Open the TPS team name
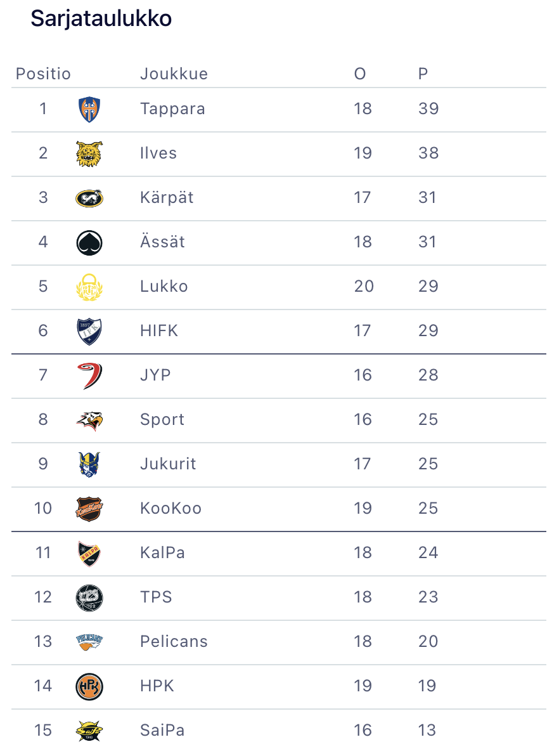Screen dimensions: 559x756 pos(156,597)
